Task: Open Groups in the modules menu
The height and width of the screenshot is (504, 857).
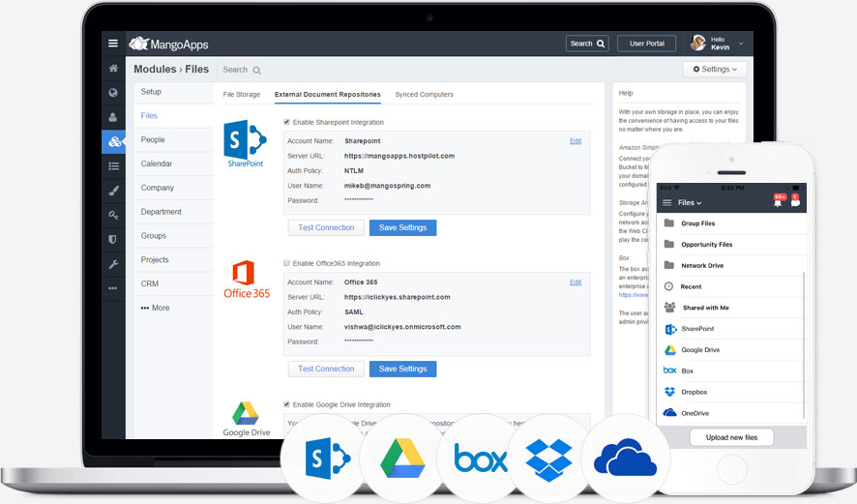Action: tap(173, 236)
